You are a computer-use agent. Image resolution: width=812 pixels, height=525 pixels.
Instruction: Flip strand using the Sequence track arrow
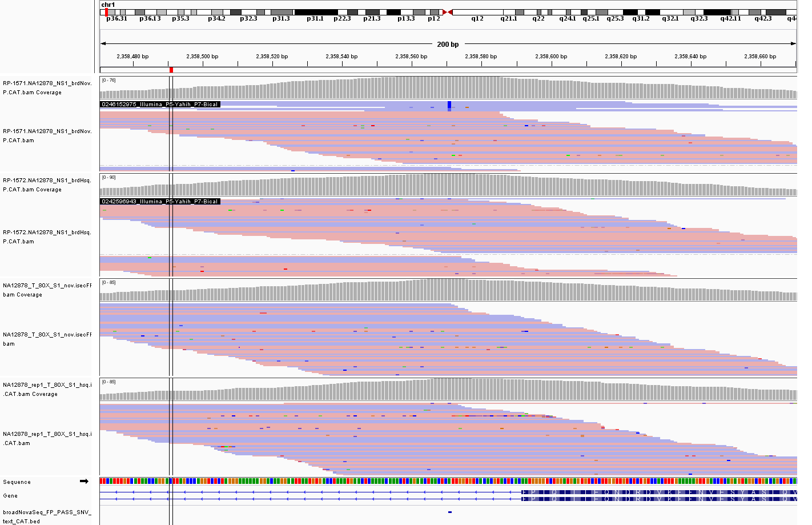click(x=84, y=481)
